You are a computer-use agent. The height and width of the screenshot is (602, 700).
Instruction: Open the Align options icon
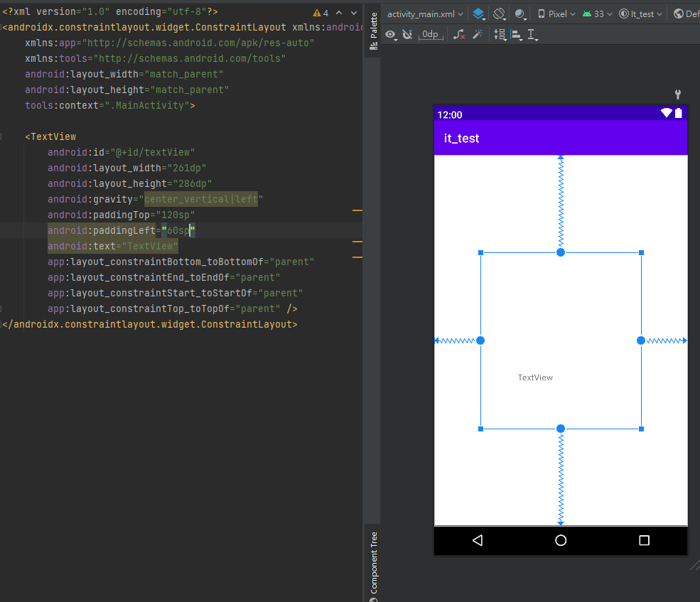[x=516, y=34]
